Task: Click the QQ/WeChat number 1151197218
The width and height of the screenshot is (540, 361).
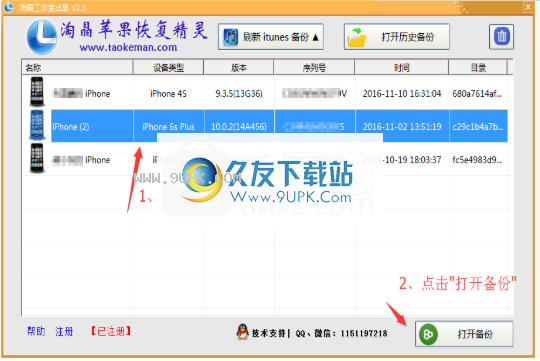Action: pyautogui.click(x=364, y=333)
